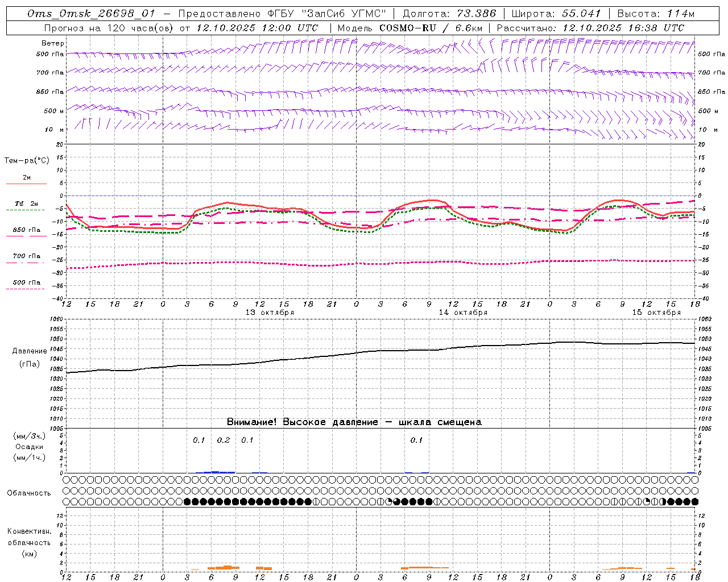The width and height of the screenshot is (728, 582).
Task: Click the (км) unit label of convective panel
Action: coord(29,554)
